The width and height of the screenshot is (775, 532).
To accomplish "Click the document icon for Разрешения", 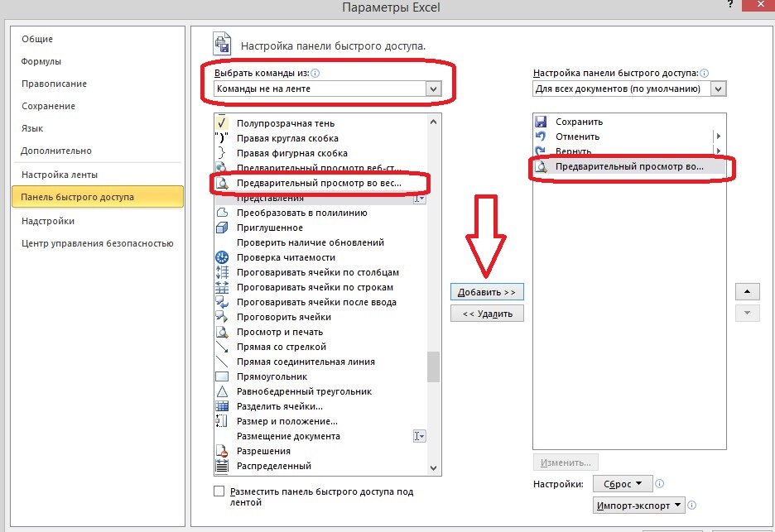I will [222, 450].
